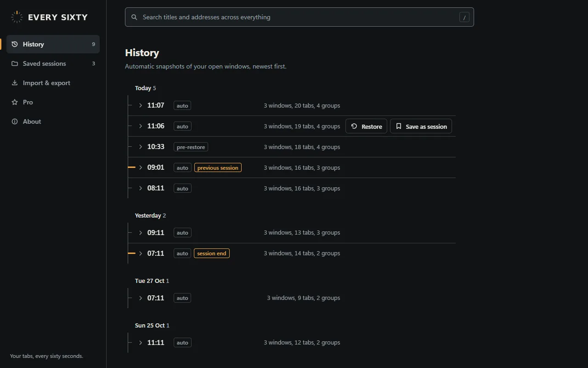
Task: Click the Pro star icon
Action: 15,102
